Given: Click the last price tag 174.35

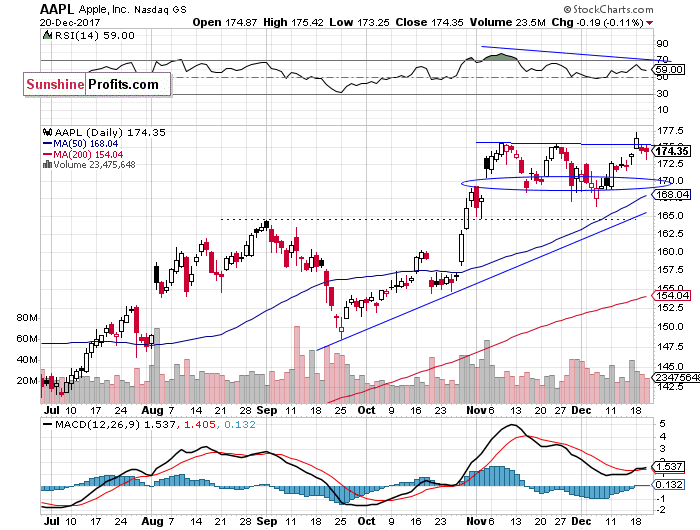Looking at the screenshot, I should 672,151.
